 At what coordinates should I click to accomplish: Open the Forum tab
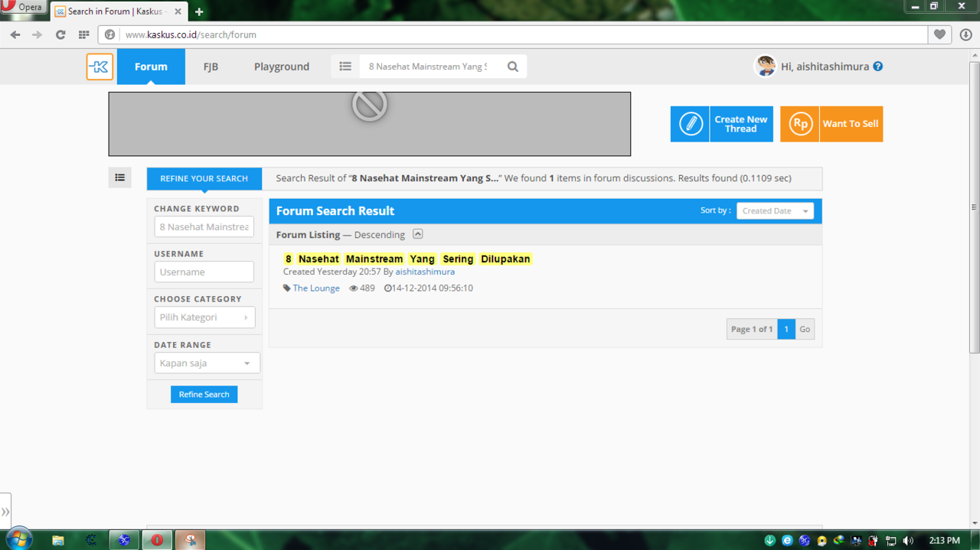click(151, 67)
